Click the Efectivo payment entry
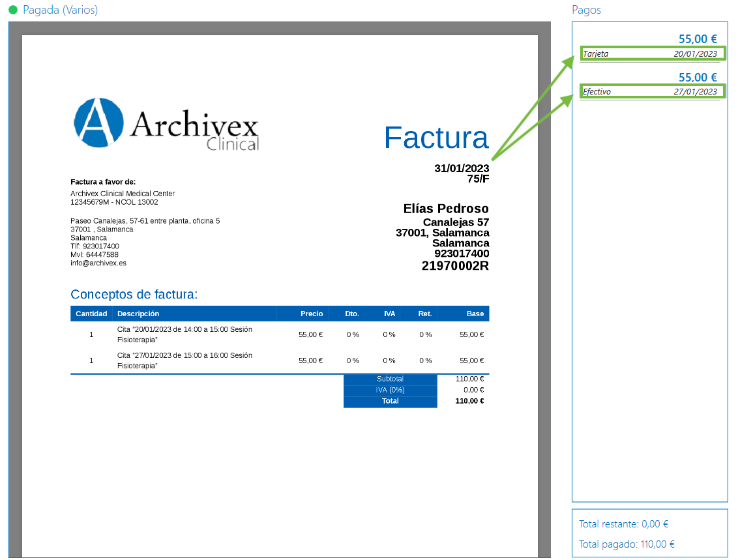 (x=652, y=91)
